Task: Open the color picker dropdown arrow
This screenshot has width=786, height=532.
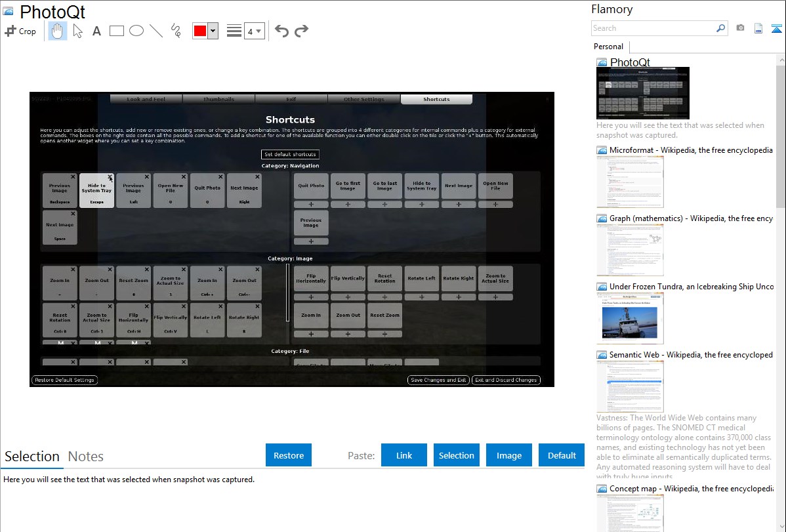Action: [213, 31]
